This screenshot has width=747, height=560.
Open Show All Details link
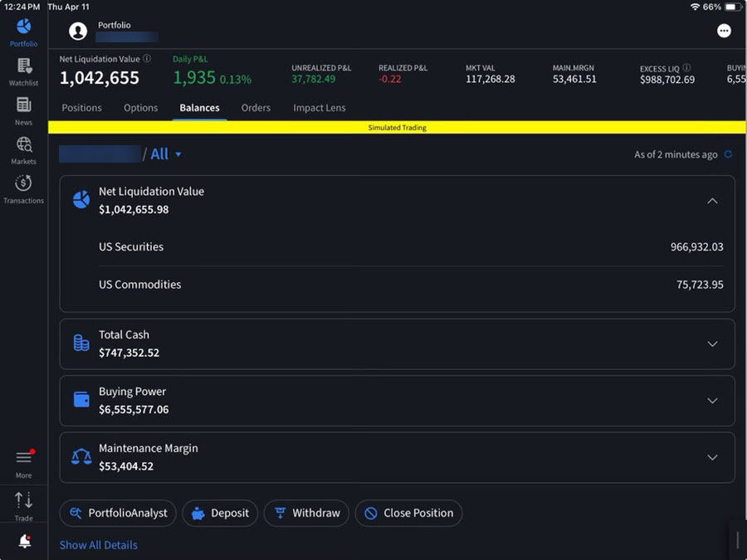[99, 545]
